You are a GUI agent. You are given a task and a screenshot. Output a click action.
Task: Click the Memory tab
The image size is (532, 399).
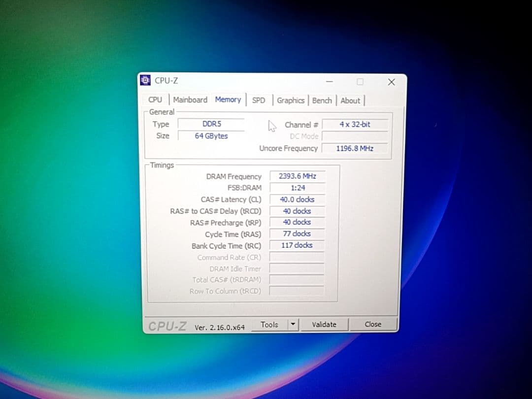(228, 100)
